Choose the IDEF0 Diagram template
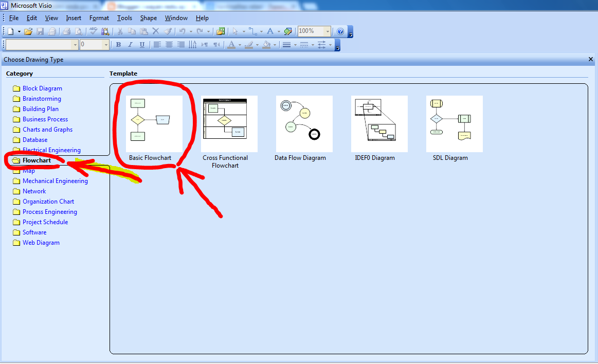Screen dimensions: 598x364 coord(379,124)
